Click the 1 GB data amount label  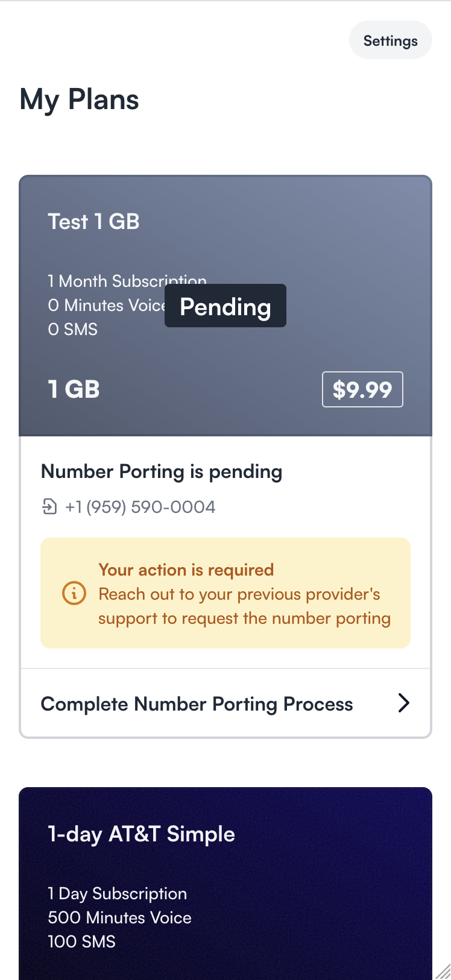pos(74,389)
